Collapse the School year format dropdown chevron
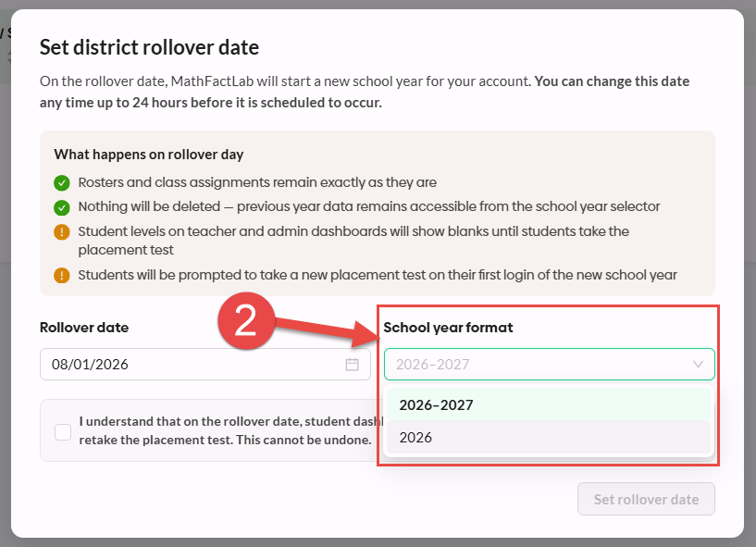 [698, 364]
